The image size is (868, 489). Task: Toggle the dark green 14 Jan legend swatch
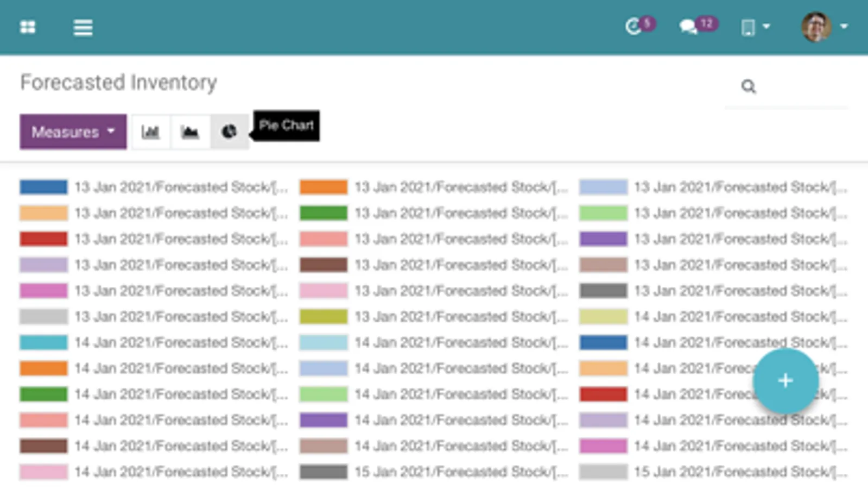click(x=43, y=394)
